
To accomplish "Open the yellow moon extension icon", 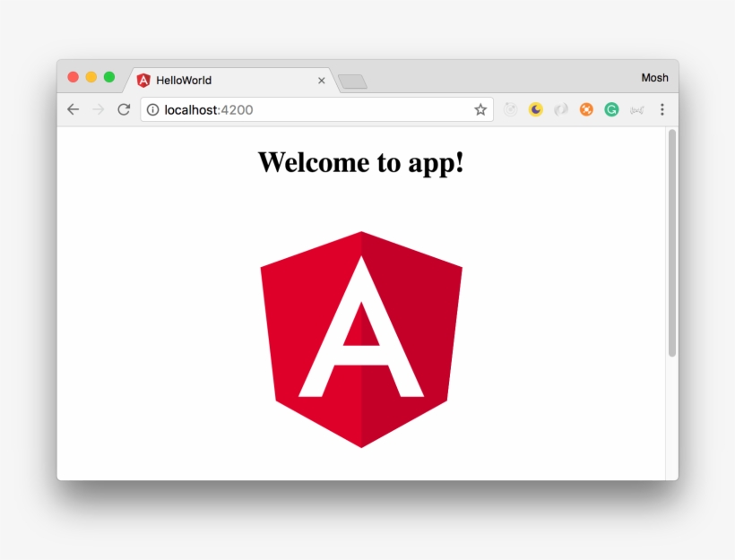I will [x=536, y=109].
